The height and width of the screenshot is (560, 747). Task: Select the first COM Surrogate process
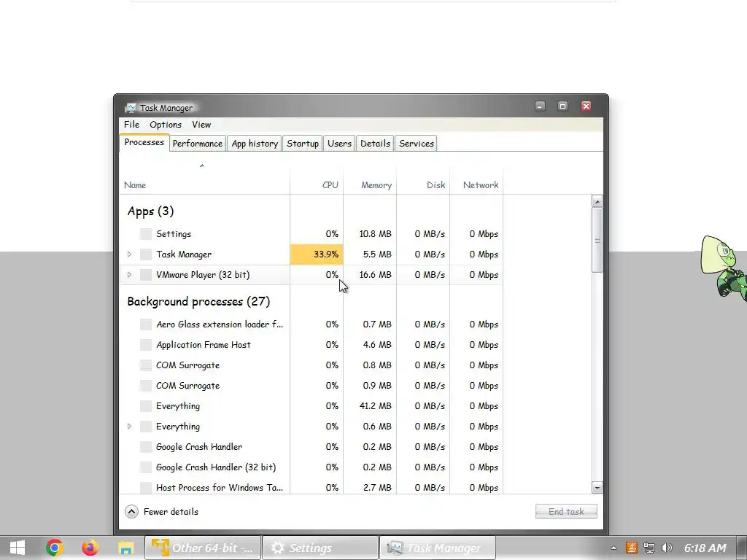pos(311,365)
